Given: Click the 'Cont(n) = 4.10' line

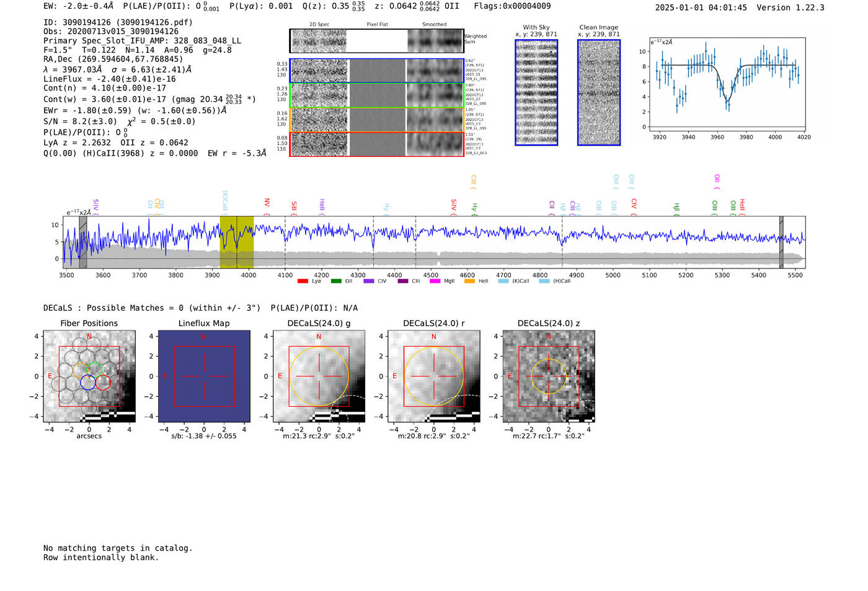Looking at the screenshot, I should click(x=105, y=88).
